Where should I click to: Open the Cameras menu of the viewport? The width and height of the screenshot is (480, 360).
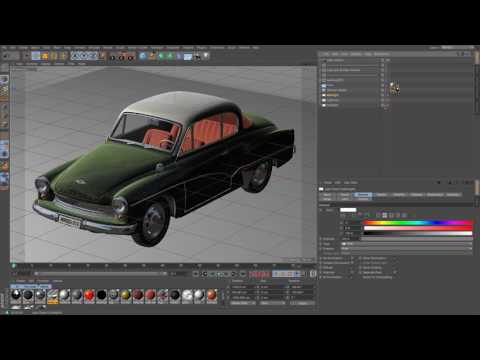[32, 64]
